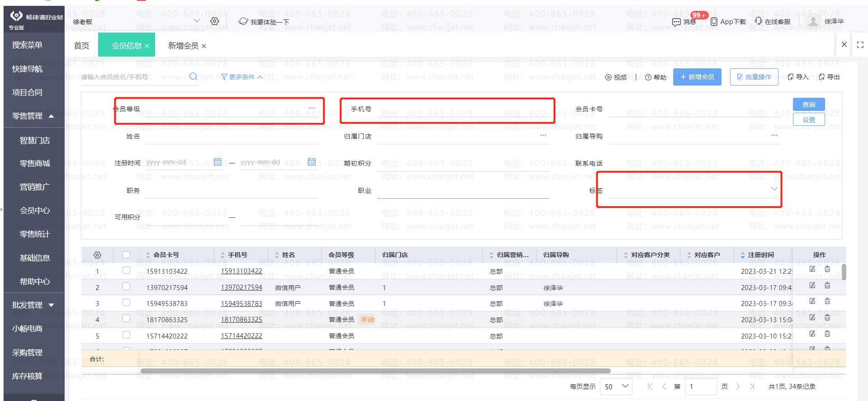Delete the member row 13970217594

click(827, 285)
